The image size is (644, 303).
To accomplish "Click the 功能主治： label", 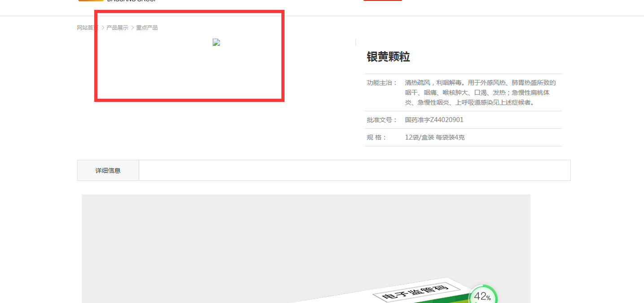I will click(382, 83).
